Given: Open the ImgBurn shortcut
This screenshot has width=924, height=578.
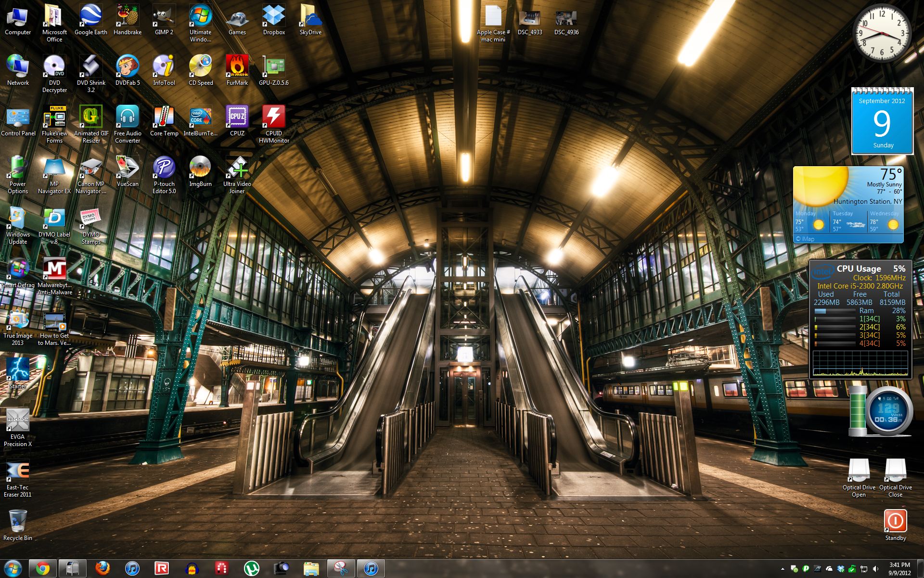Looking at the screenshot, I should [201, 171].
